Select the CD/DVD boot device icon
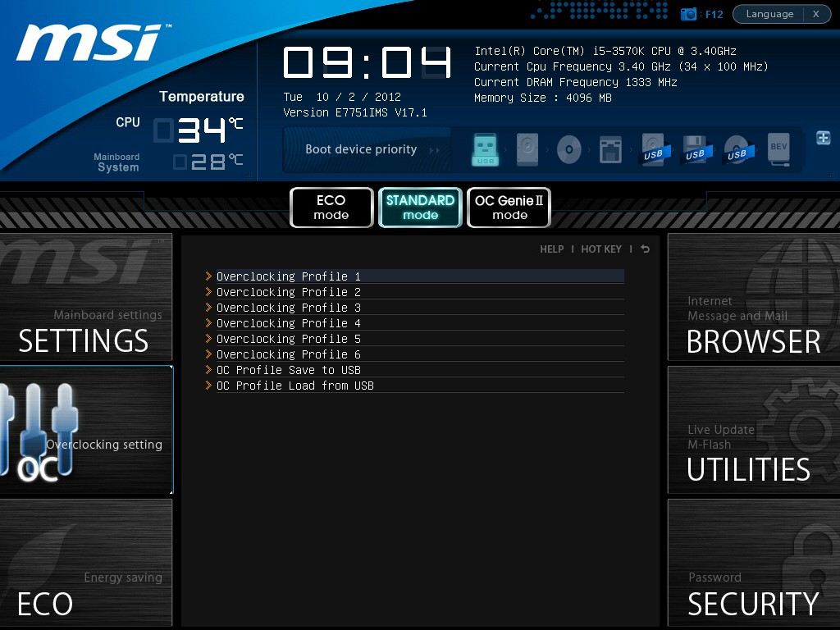840x630 pixels. (569, 149)
